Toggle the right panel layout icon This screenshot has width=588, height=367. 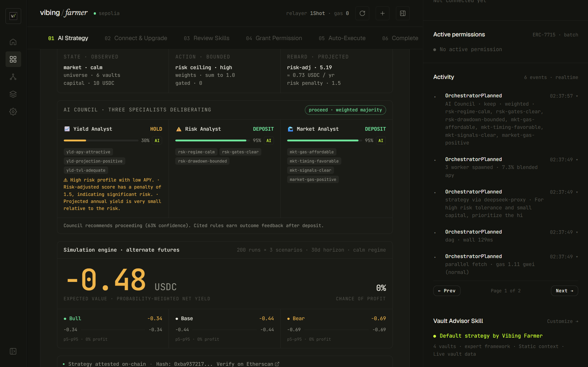403,13
